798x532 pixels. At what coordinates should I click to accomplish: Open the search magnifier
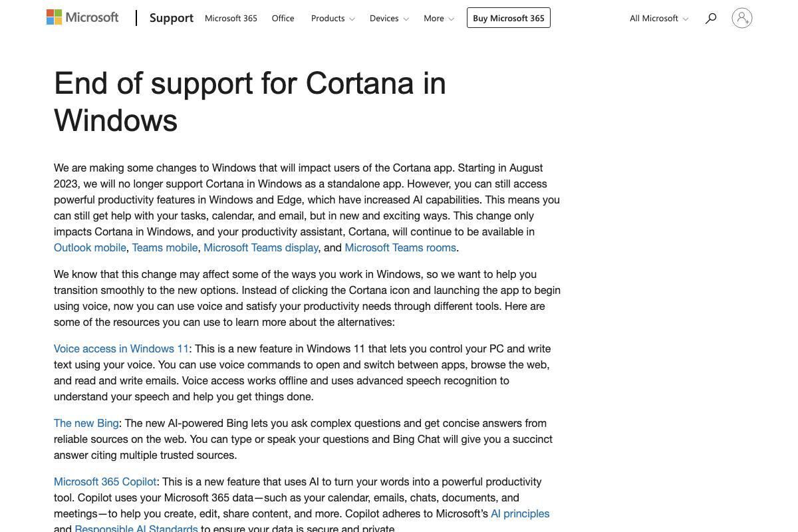(710, 18)
